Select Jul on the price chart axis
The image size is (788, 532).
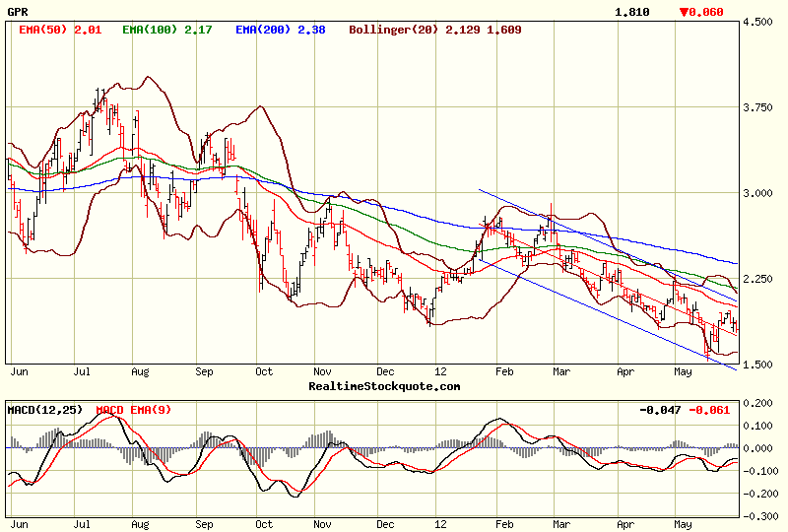coord(82,371)
